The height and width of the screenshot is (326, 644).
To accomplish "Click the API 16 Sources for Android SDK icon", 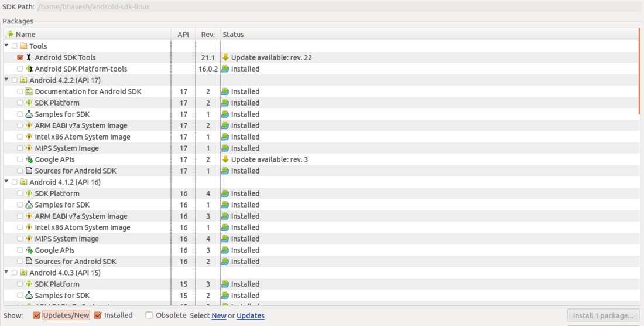I will 29,261.
